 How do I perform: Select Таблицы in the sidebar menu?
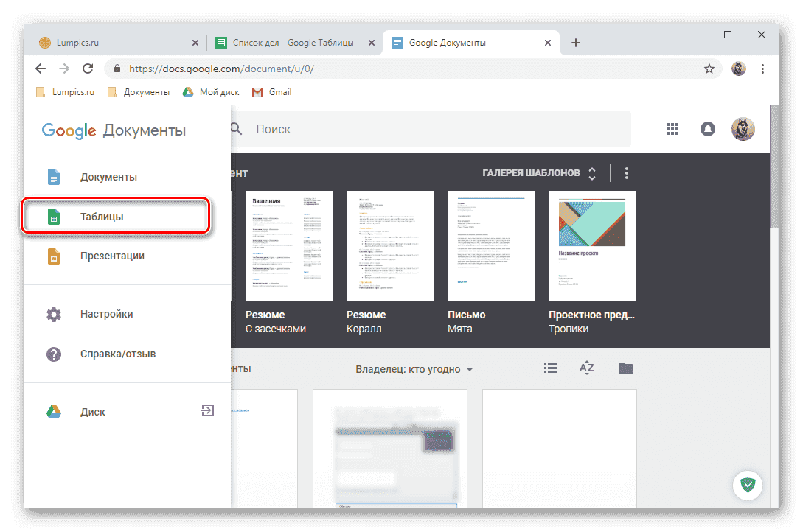point(103,216)
